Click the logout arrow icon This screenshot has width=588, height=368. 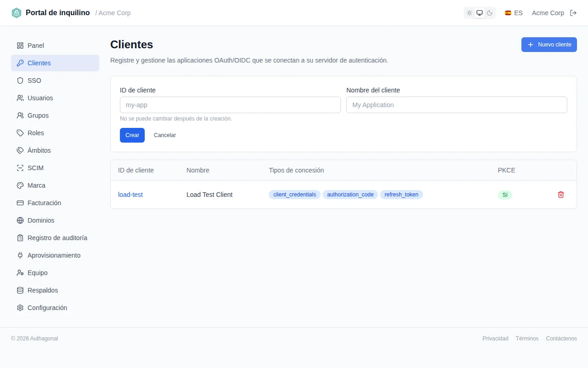pos(573,13)
